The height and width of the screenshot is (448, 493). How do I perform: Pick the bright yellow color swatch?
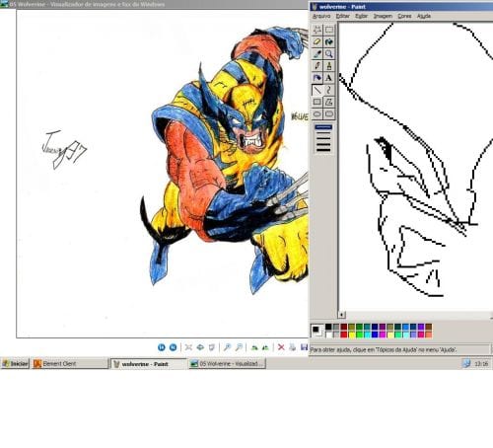tap(352, 335)
